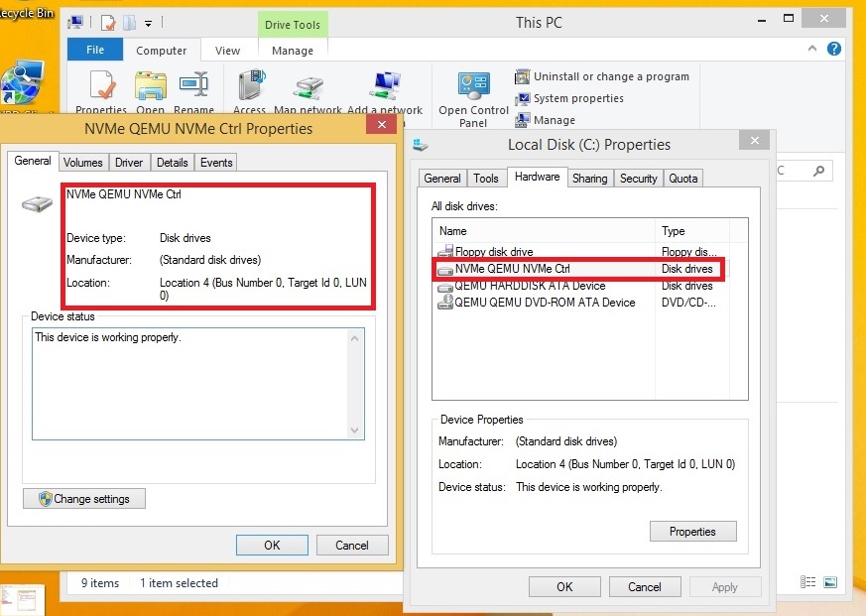The image size is (866, 616).
Task: Sort disk drives by Type column header
Action: coord(692,231)
